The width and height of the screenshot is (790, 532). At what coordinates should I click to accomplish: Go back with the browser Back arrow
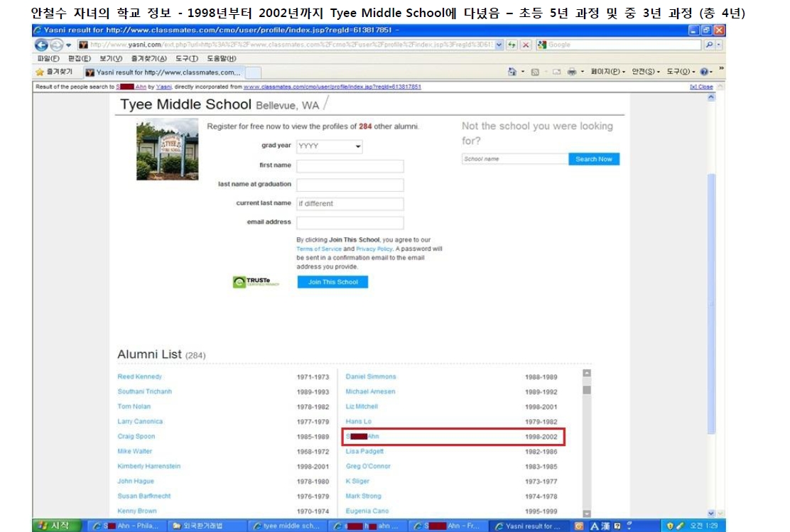pos(41,45)
